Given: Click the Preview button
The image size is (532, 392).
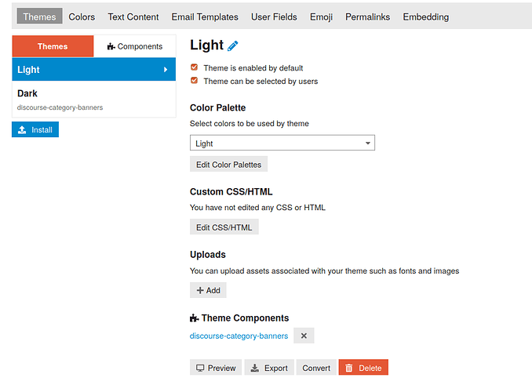Looking at the screenshot, I should [x=216, y=368].
